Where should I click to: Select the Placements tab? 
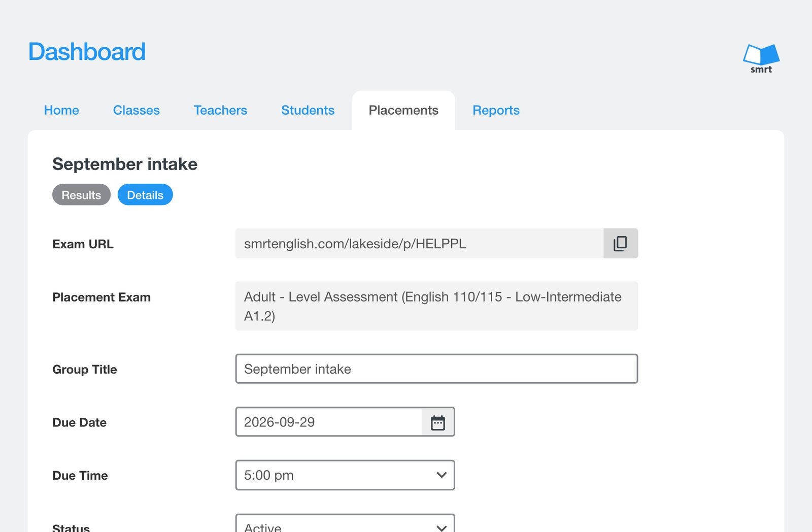pos(403,110)
